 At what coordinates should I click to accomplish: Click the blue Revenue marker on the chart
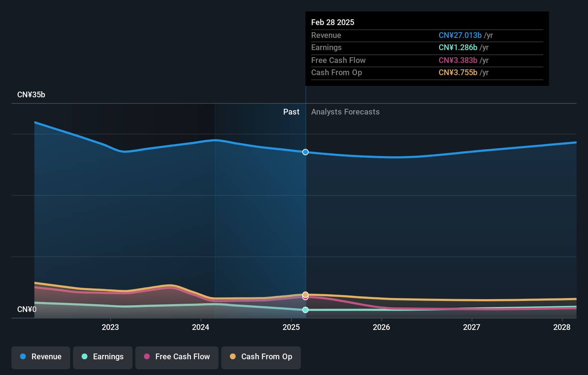point(305,152)
